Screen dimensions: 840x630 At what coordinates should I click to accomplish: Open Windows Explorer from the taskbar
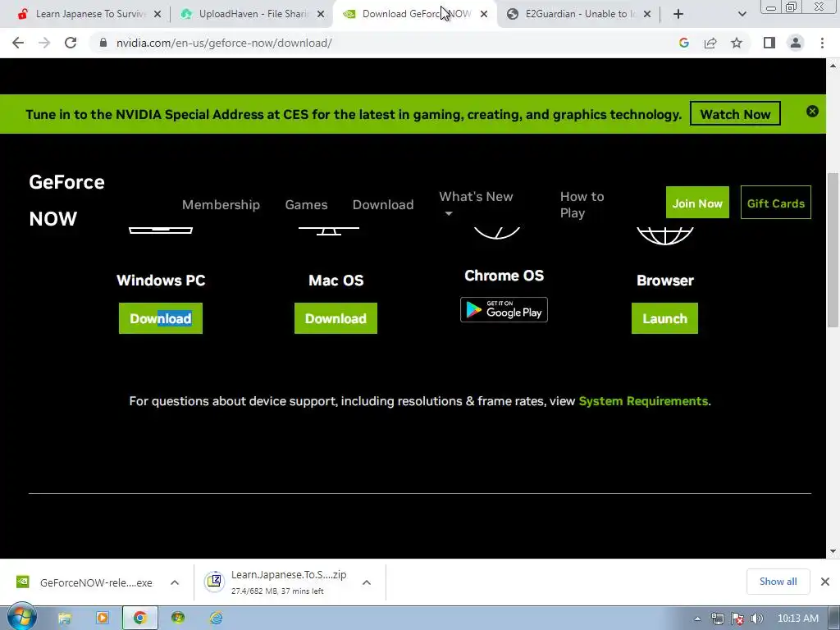(x=64, y=619)
